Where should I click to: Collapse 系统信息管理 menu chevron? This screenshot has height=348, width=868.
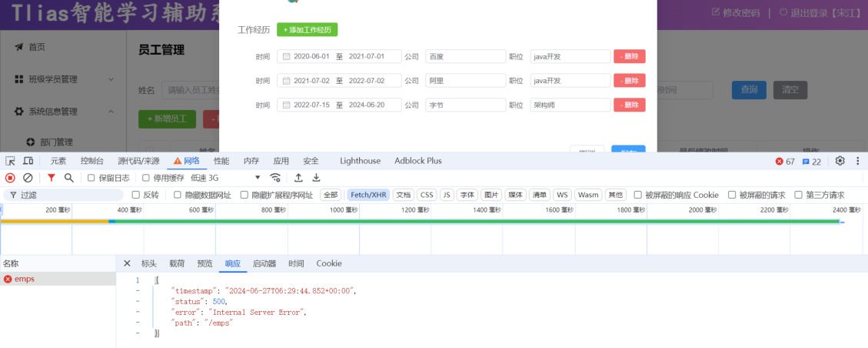[111, 112]
